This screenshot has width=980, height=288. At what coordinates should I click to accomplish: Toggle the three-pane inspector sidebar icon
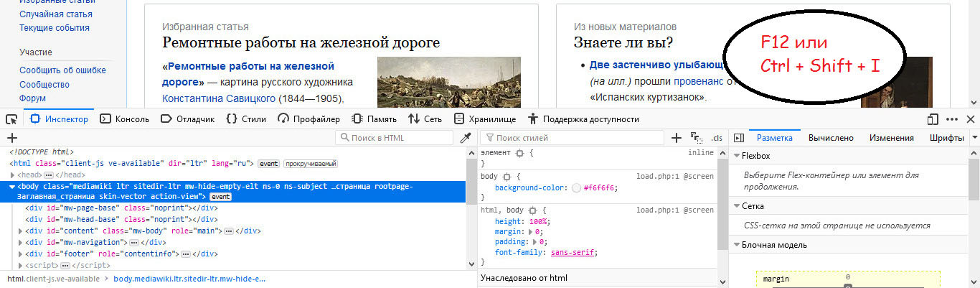tap(738, 138)
